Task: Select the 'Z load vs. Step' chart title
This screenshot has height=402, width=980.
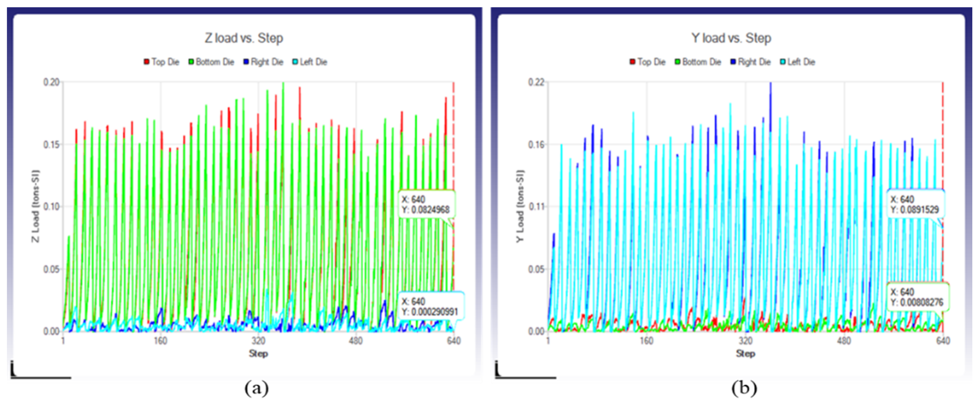Action: coord(244,38)
